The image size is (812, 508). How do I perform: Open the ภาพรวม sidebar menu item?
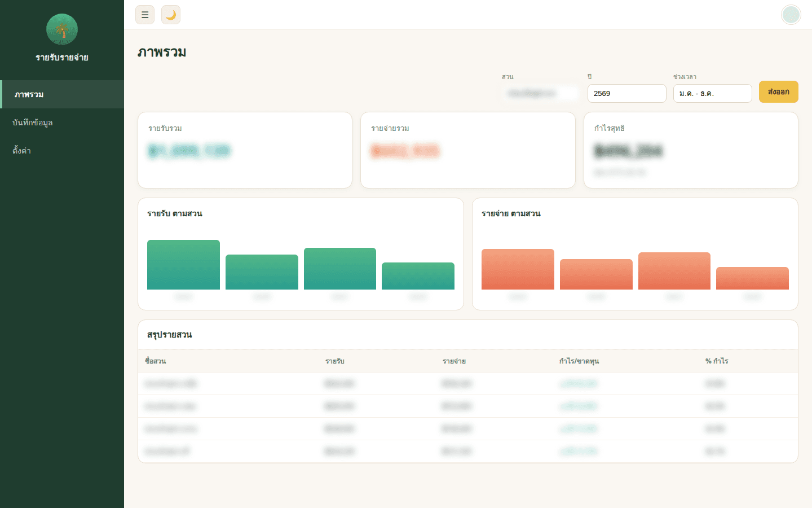[x=62, y=94]
